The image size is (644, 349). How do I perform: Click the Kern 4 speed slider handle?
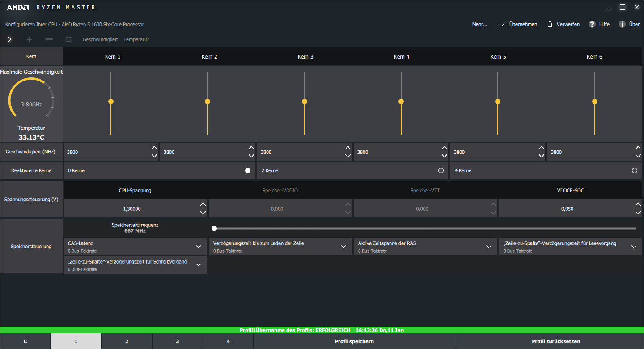(x=401, y=102)
